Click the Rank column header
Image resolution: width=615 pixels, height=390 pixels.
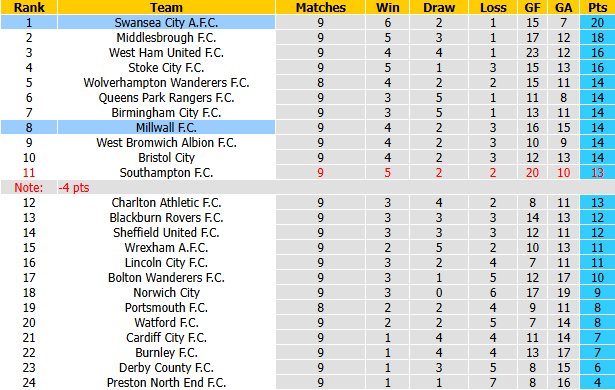pyautogui.click(x=29, y=7)
